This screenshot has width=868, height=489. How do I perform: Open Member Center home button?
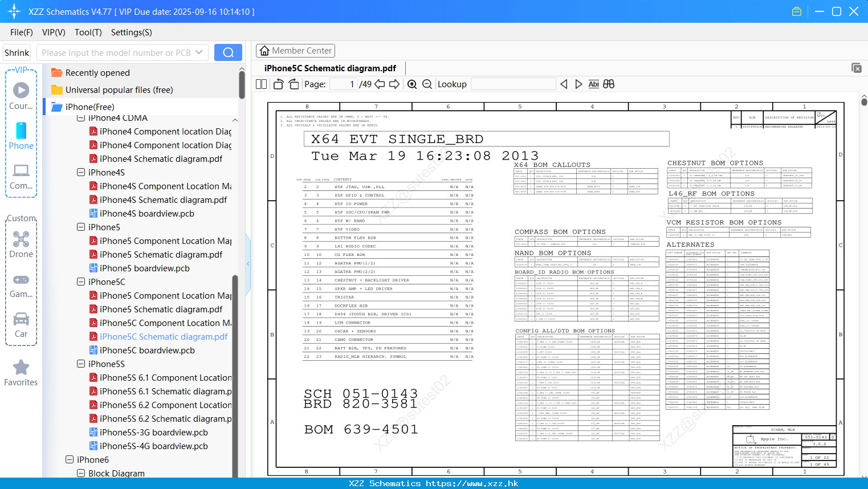pos(295,51)
